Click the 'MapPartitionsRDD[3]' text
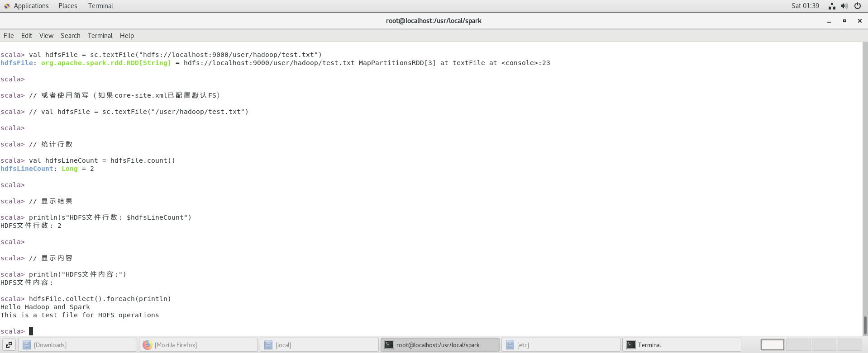Viewport: 868px width, 353px height. [x=397, y=63]
